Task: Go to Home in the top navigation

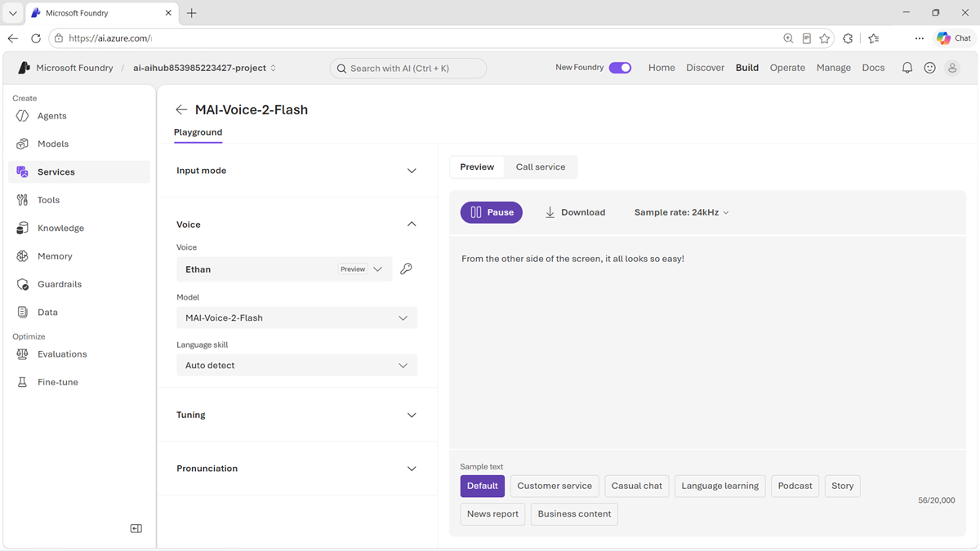Action: [661, 68]
